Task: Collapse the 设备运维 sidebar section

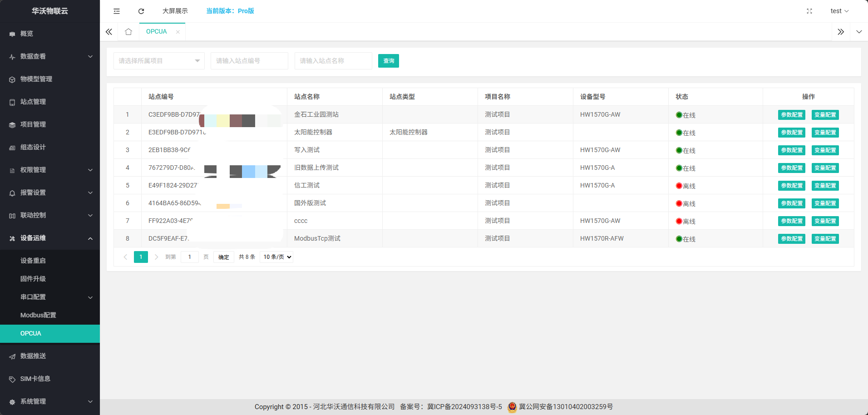Action: point(50,238)
